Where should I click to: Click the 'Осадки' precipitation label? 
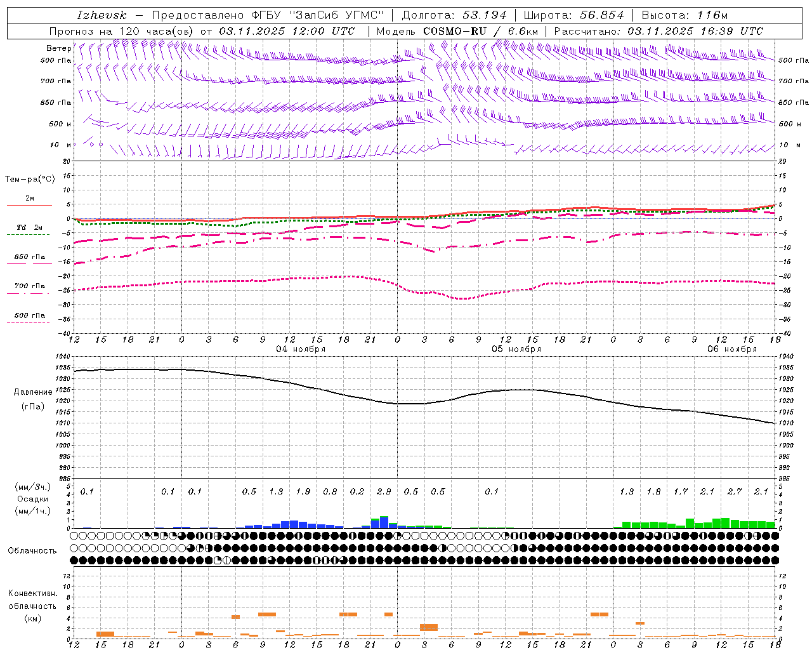[33, 499]
